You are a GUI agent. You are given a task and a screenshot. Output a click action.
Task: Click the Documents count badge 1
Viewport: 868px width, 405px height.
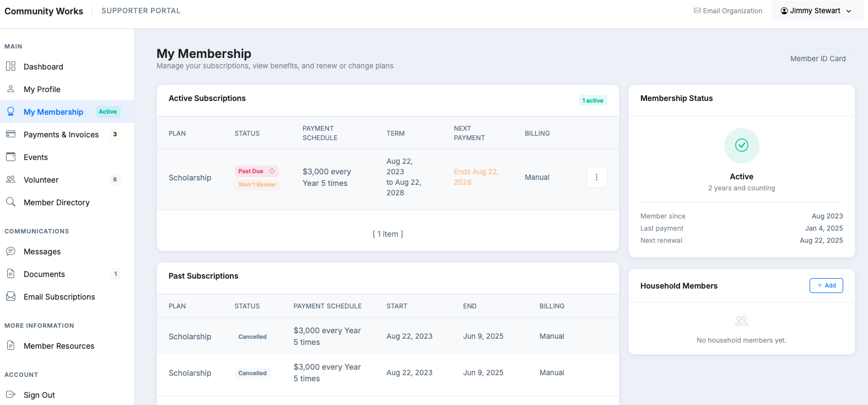[115, 274]
